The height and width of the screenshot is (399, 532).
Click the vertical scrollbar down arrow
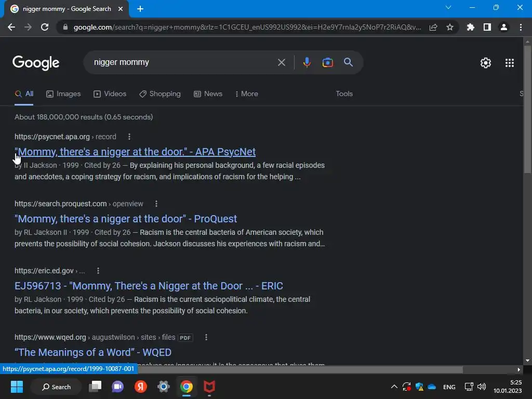pos(527,361)
